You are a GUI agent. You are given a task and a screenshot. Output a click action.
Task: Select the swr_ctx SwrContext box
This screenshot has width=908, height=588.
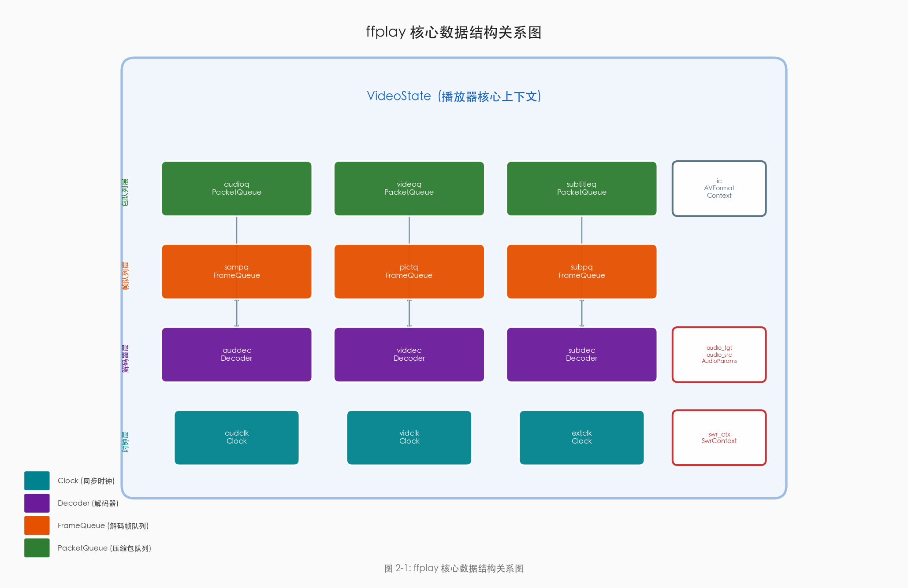(x=719, y=437)
